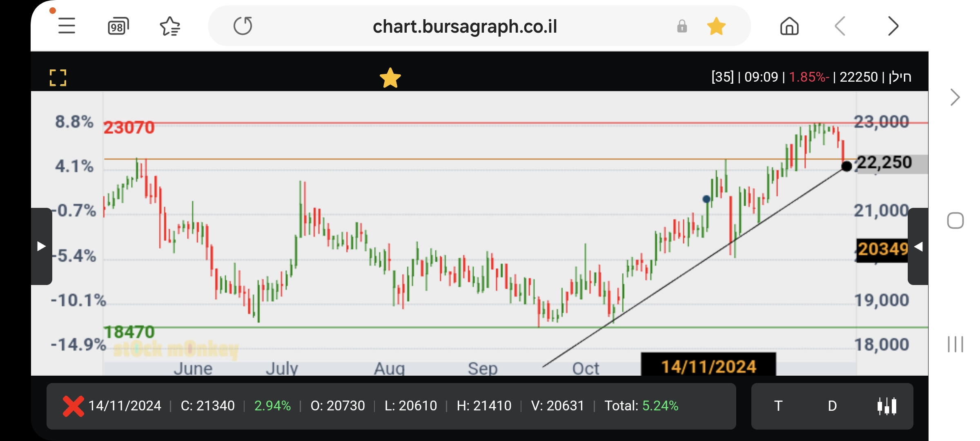Go to browser home page

click(x=789, y=27)
